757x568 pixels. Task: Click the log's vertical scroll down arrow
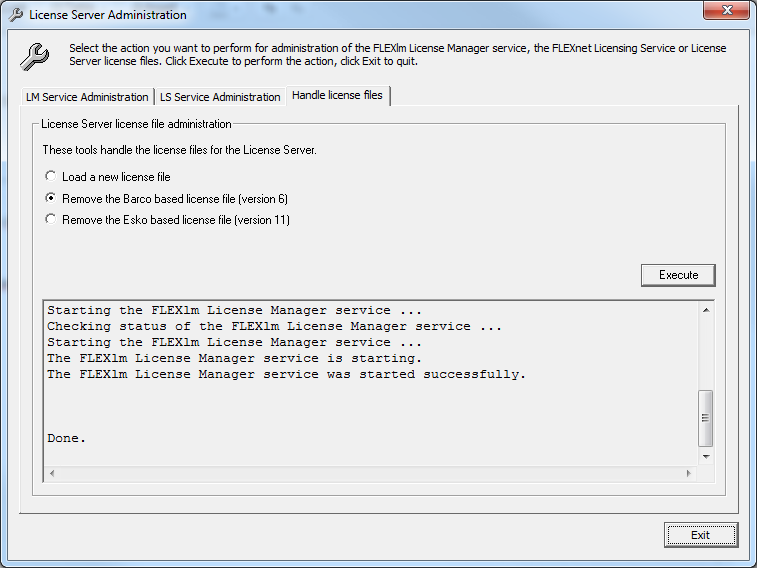click(x=706, y=457)
